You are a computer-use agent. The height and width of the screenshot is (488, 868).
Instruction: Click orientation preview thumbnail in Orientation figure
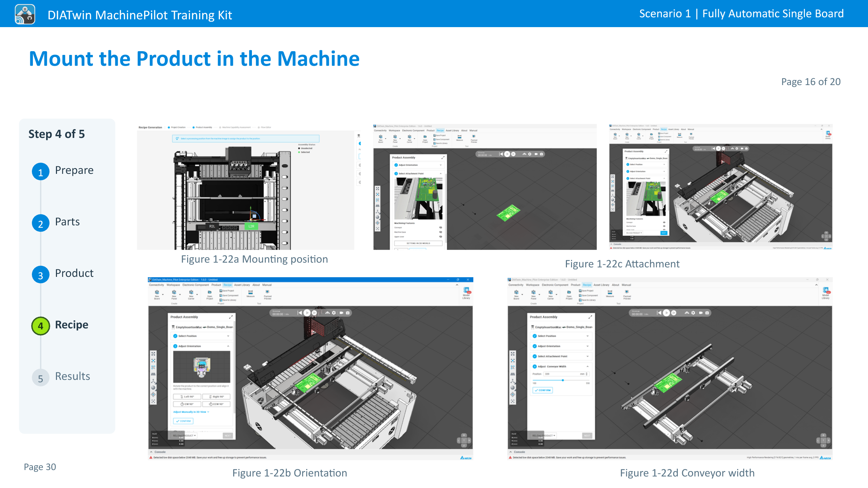202,367
